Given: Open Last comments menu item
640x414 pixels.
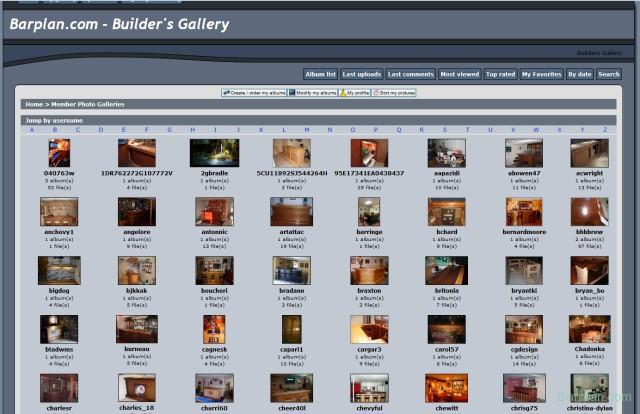Looking at the screenshot, I should click(410, 74).
